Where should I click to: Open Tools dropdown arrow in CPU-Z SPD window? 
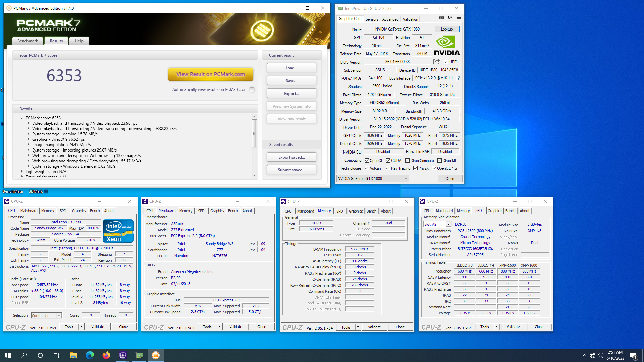(497, 327)
